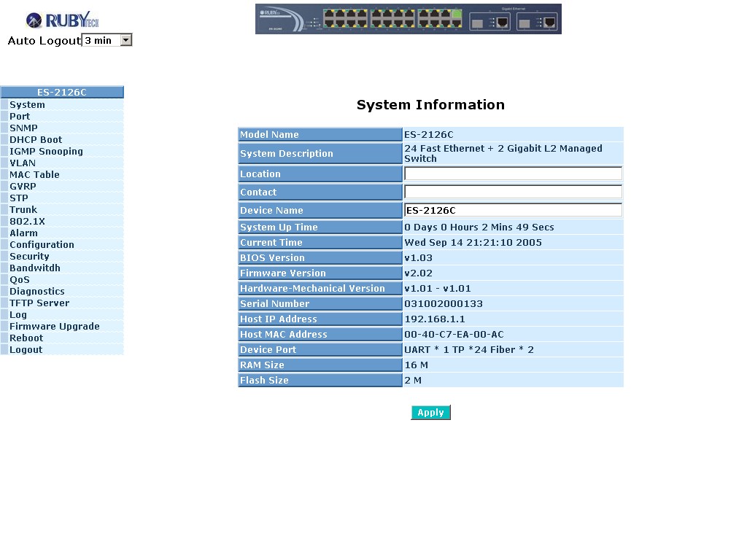Click the RubyTech logo
This screenshot has height=560, width=747.
point(63,20)
